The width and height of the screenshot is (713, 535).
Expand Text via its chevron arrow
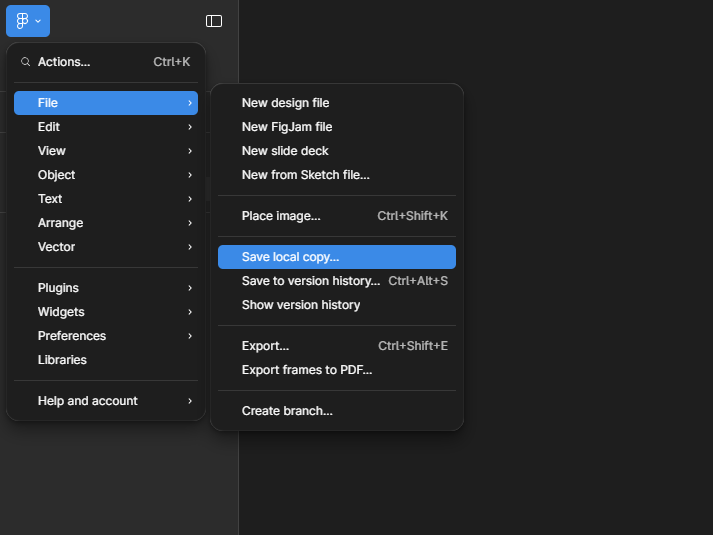(x=190, y=199)
